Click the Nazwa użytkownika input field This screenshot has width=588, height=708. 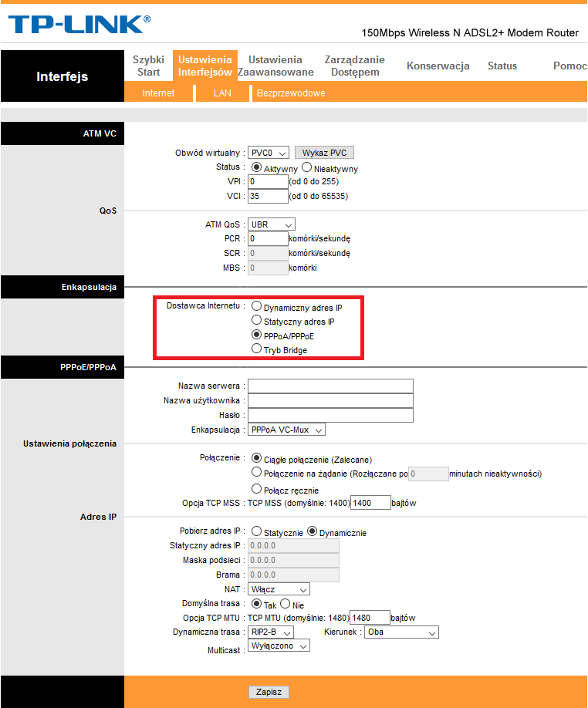coord(330,401)
